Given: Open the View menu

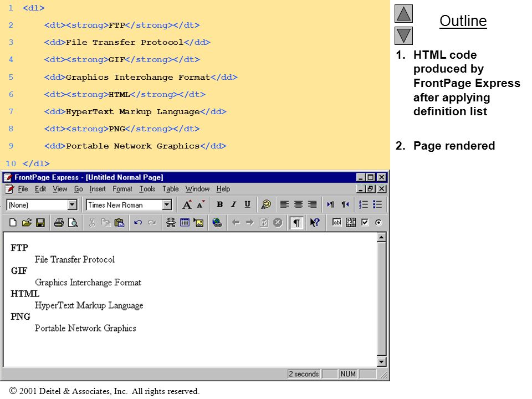Looking at the screenshot, I should click(x=60, y=189).
